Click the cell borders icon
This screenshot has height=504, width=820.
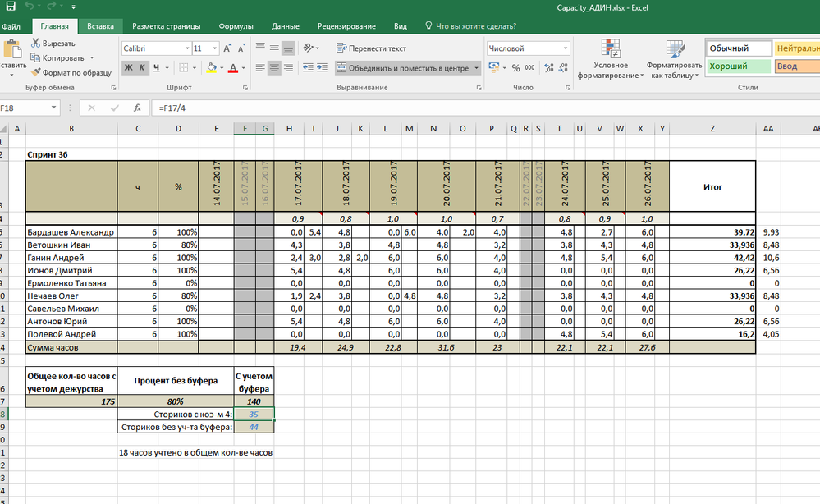184,68
